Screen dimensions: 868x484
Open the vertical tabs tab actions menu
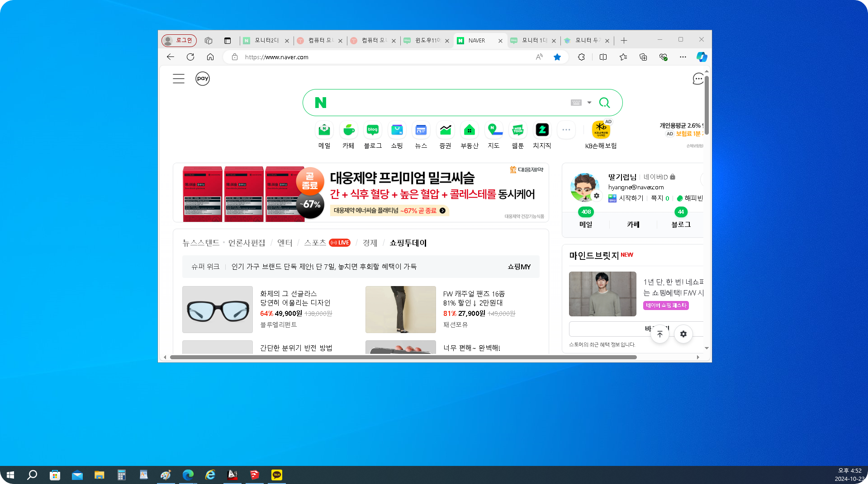coord(228,41)
